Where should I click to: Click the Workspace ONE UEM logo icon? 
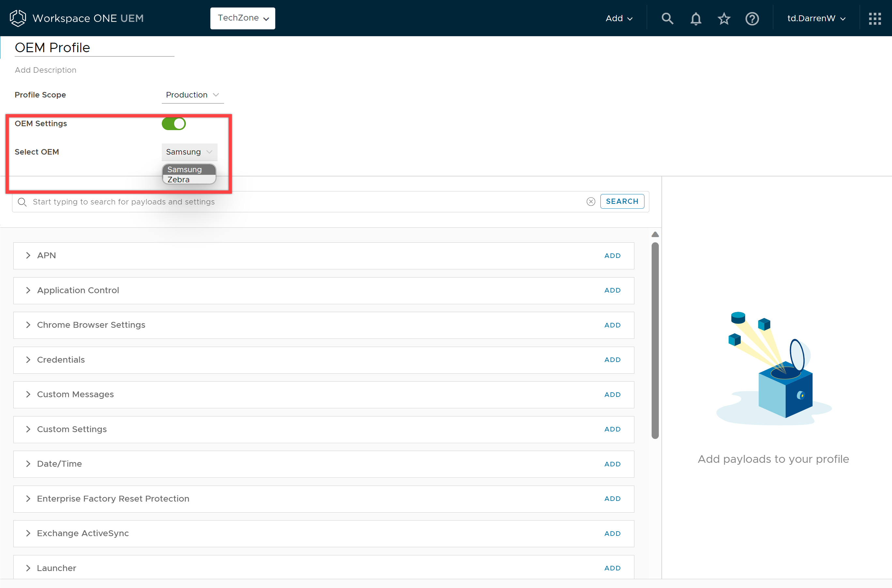click(18, 18)
